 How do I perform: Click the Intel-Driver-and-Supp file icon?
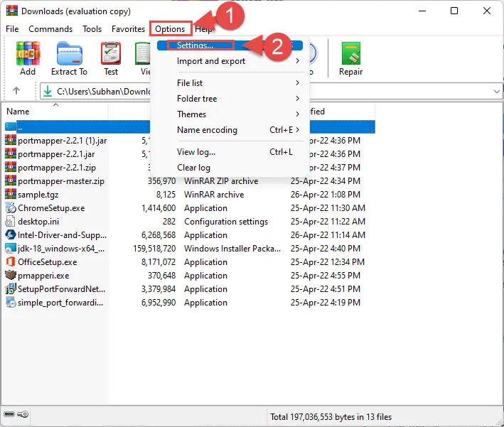click(10, 235)
